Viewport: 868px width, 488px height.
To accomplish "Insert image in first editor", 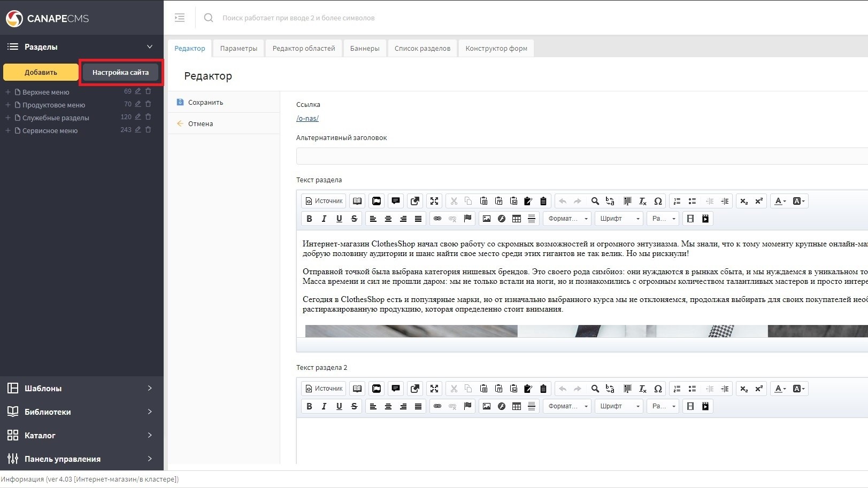I will click(486, 219).
